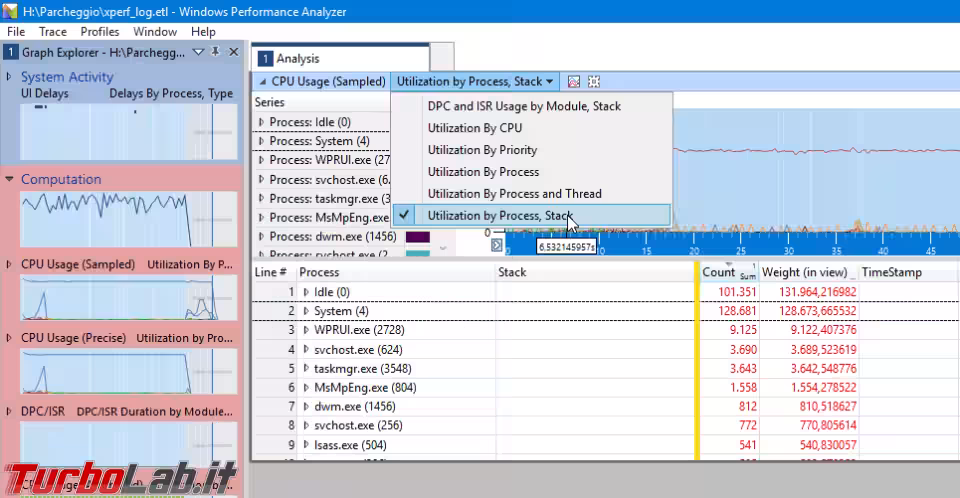Screen dimensions: 960x498
Task: Click the scroll-down chevron in series list
Action: tap(443, 248)
